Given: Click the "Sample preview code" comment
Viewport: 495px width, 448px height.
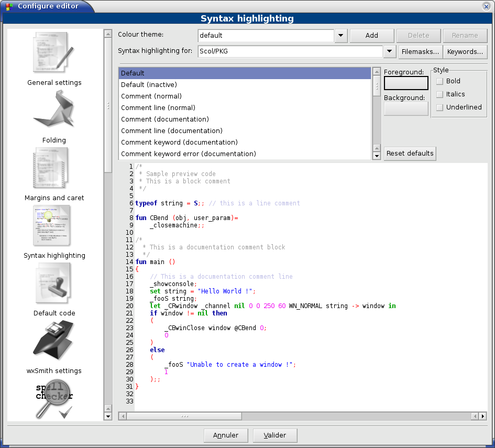Looking at the screenshot, I should (x=181, y=174).
